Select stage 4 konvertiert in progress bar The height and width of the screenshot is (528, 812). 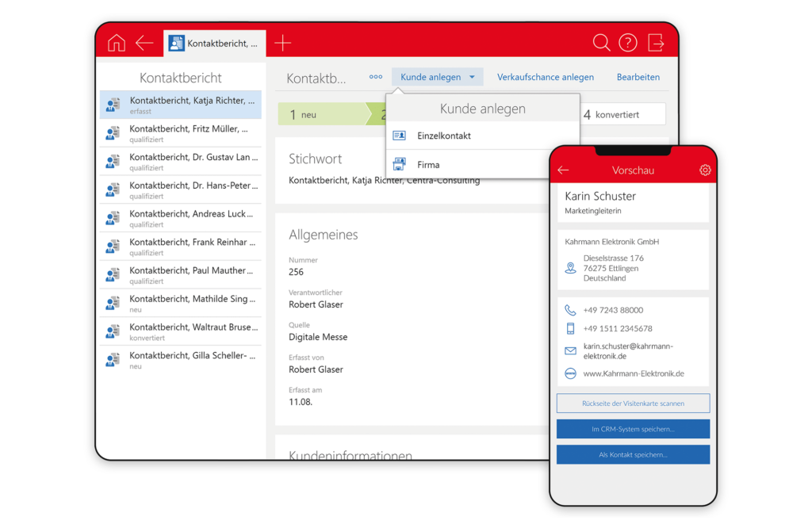click(x=619, y=114)
